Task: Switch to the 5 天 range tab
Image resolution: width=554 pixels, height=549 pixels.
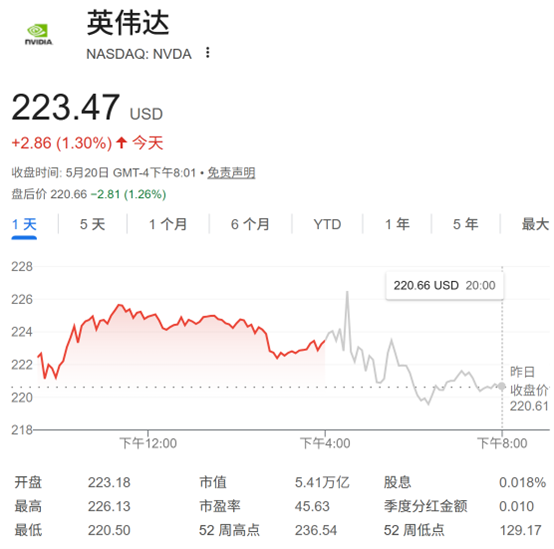Action: (93, 224)
